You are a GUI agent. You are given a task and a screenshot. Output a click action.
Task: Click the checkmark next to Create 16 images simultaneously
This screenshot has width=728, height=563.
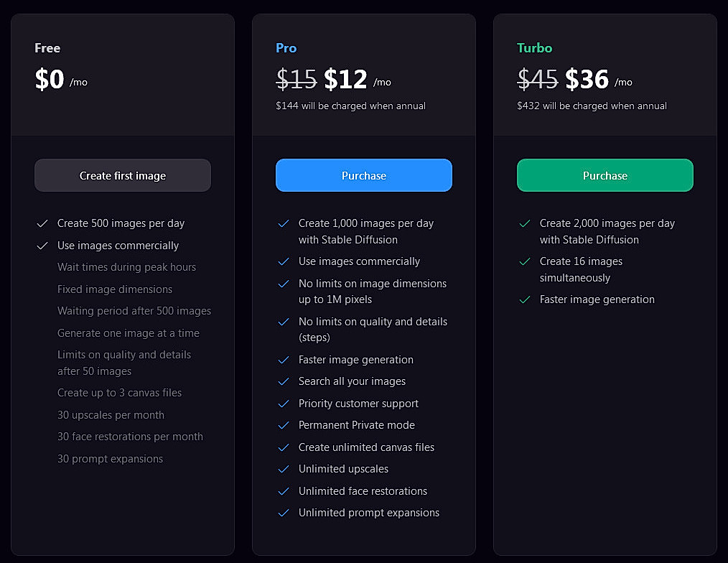525,261
